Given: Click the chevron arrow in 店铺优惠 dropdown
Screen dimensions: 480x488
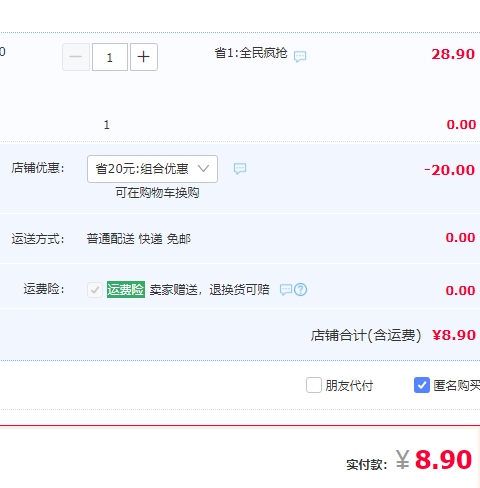Looking at the screenshot, I should (x=203, y=168).
